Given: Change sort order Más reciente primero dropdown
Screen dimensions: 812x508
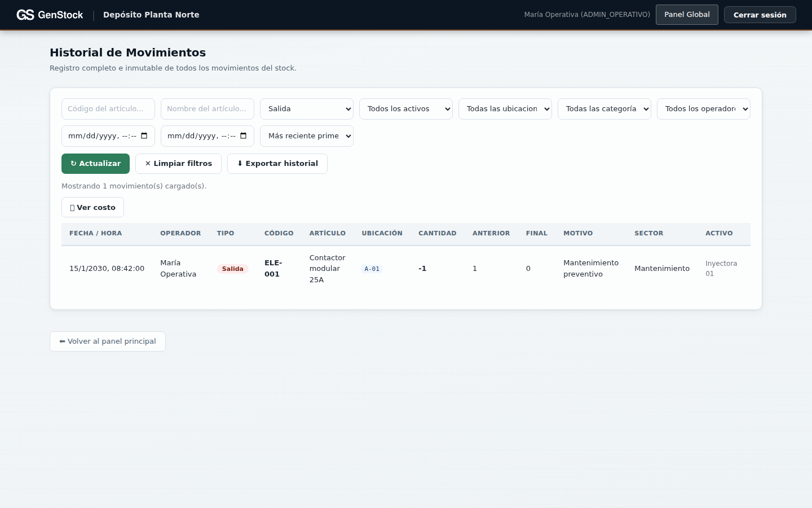Looking at the screenshot, I should point(307,136).
